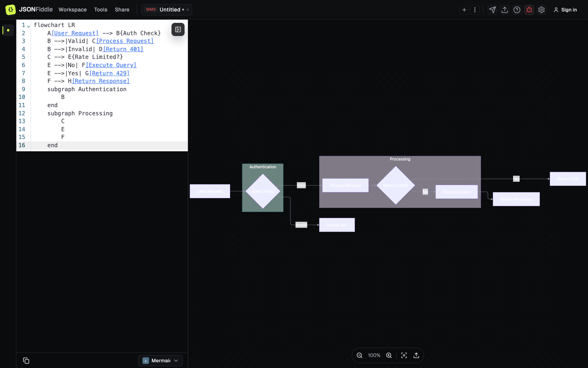Click the copy code icon
Screen dimensions: 588x368
(x=26, y=360)
